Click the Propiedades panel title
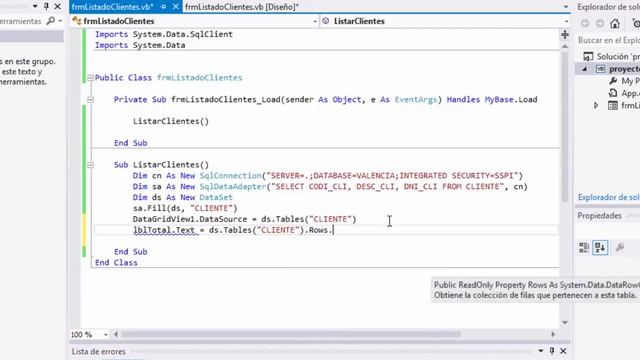Image resolution: width=640 pixels, height=360 pixels. point(599,216)
